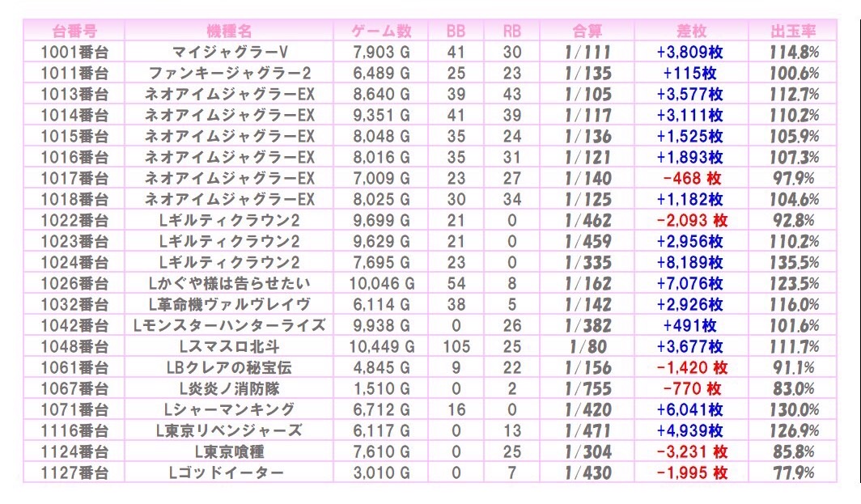The height and width of the screenshot is (504, 861).
Task: Select machine number 1001番台
Action: click(74, 52)
